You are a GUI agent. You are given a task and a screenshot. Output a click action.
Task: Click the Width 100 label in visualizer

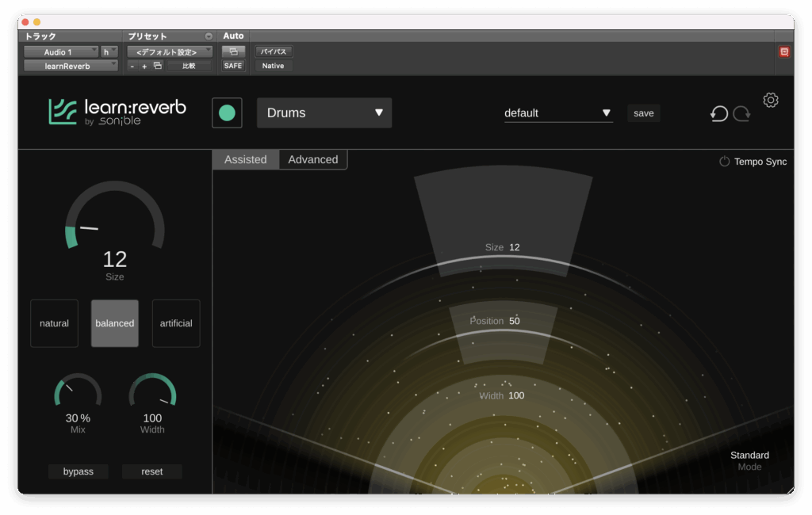(x=501, y=395)
